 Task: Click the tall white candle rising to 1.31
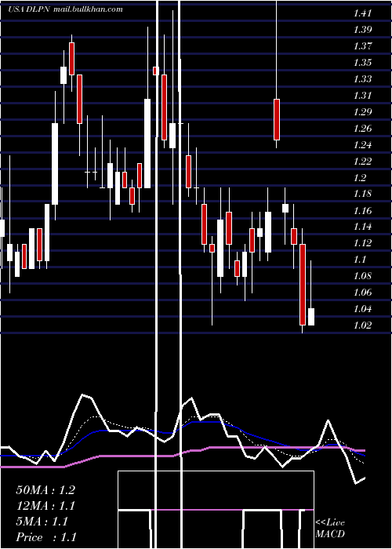point(147,144)
